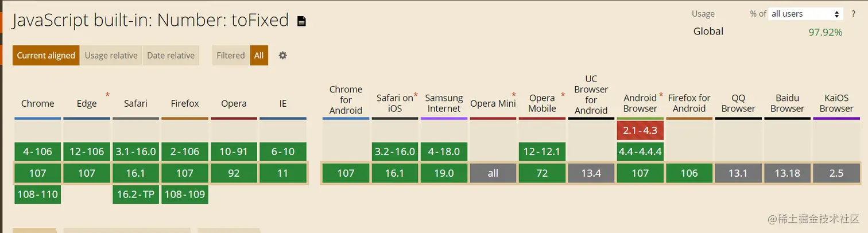Click the red asterisk note beside Edge

coord(107,95)
